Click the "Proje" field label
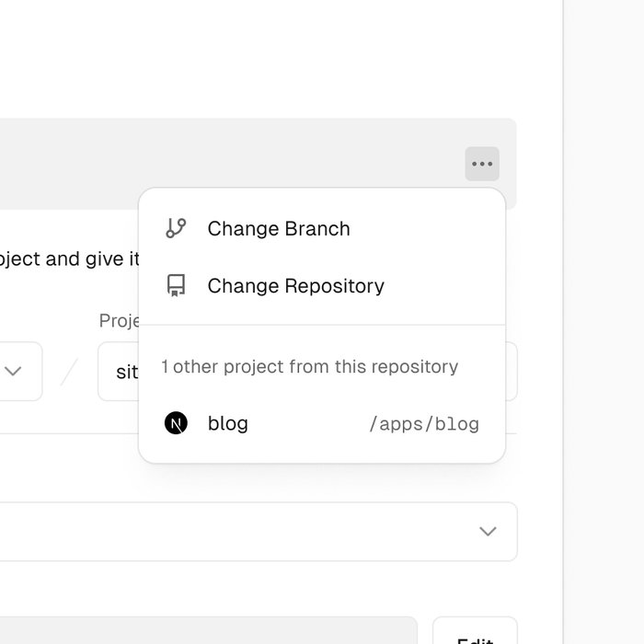The width and height of the screenshot is (644, 644). click(x=118, y=320)
